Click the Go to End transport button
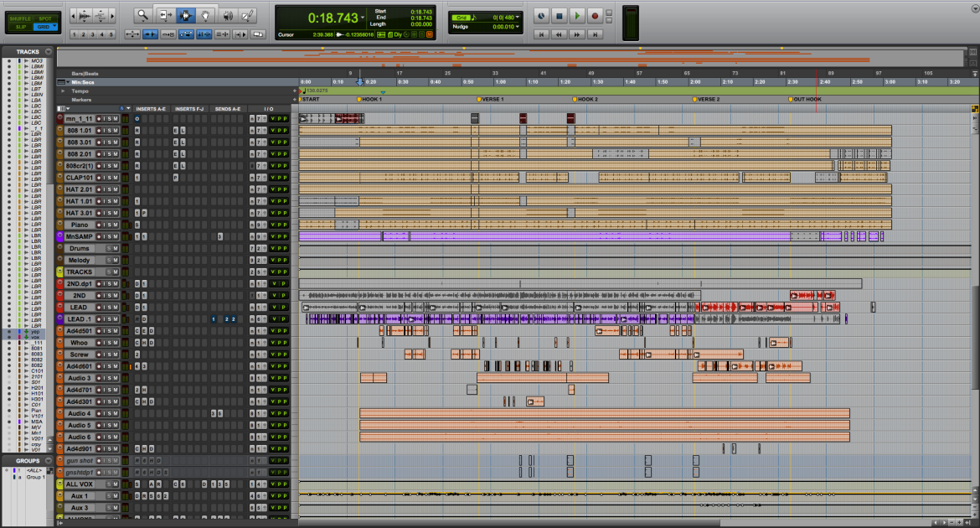This screenshot has width=980, height=528. [595, 34]
